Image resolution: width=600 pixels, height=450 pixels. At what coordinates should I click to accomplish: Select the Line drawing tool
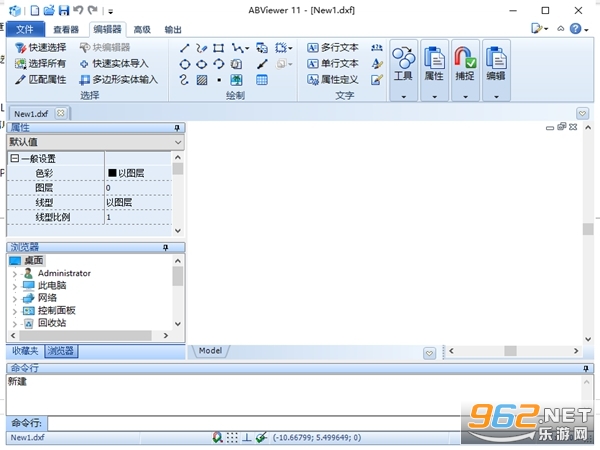click(184, 48)
